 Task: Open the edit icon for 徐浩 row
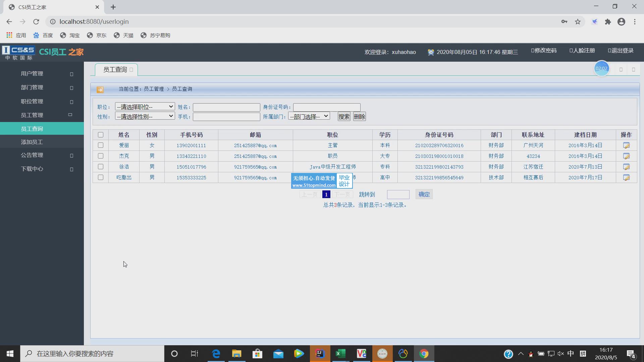coord(626,167)
